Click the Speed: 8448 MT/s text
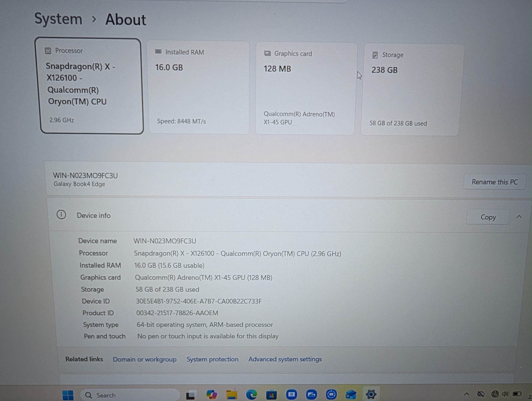The width and height of the screenshot is (532, 401). click(182, 121)
